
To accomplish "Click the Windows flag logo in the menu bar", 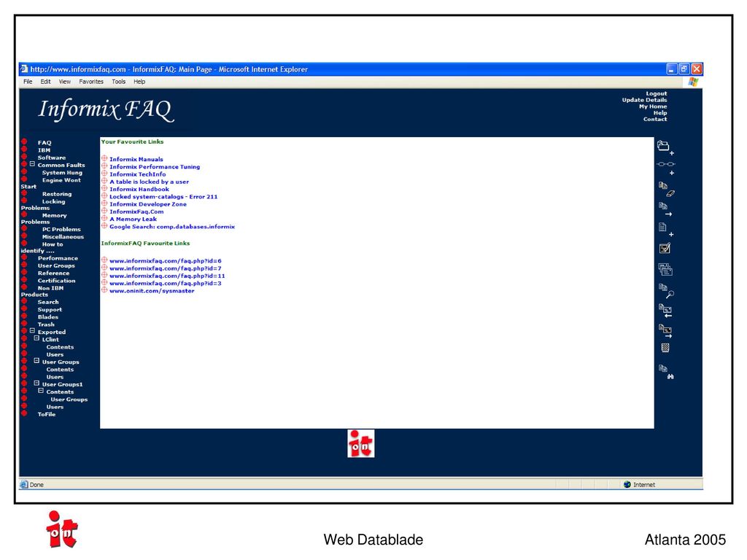I will [x=693, y=82].
